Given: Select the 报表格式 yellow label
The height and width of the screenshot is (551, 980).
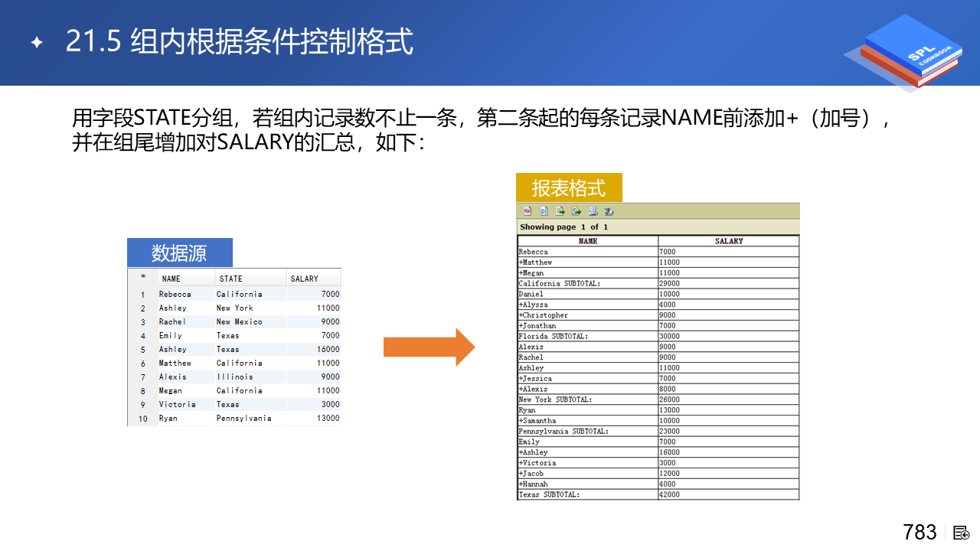Looking at the screenshot, I should pos(568,187).
